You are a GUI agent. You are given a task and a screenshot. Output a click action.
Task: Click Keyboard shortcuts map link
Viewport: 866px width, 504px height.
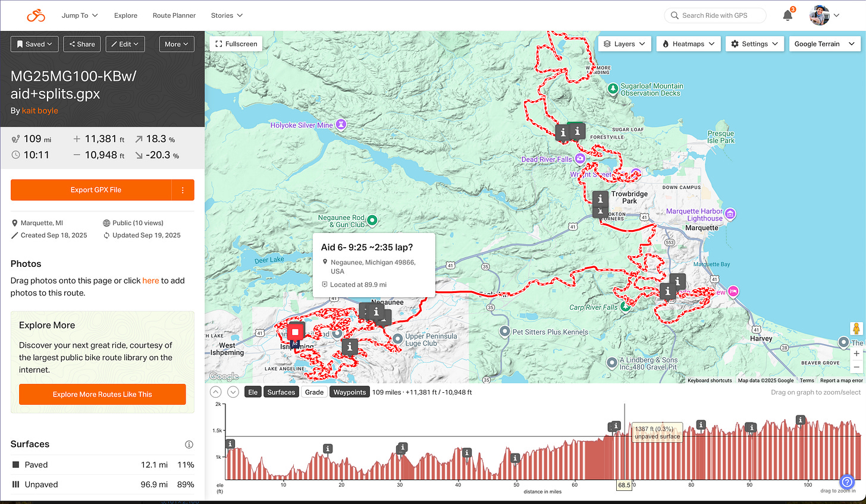[x=710, y=380]
